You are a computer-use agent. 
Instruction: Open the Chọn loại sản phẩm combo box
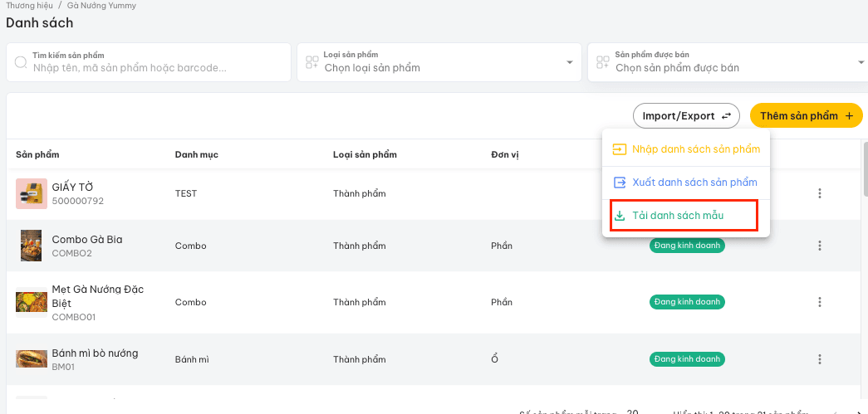coord(439,62)
